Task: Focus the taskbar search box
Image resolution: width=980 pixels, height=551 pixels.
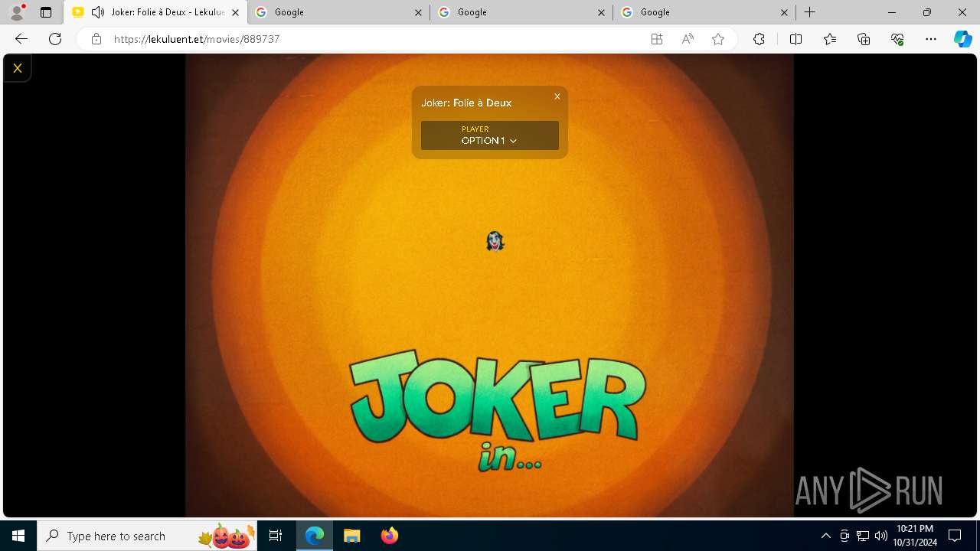Action: point(147,536)
